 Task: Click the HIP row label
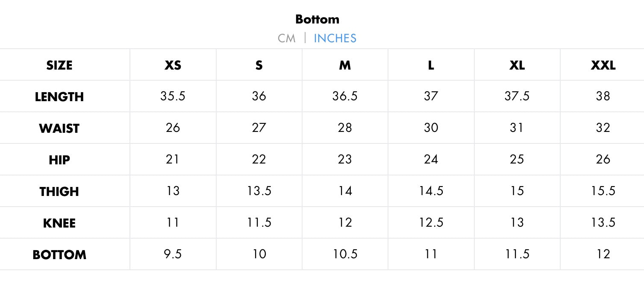coord(59,160)
